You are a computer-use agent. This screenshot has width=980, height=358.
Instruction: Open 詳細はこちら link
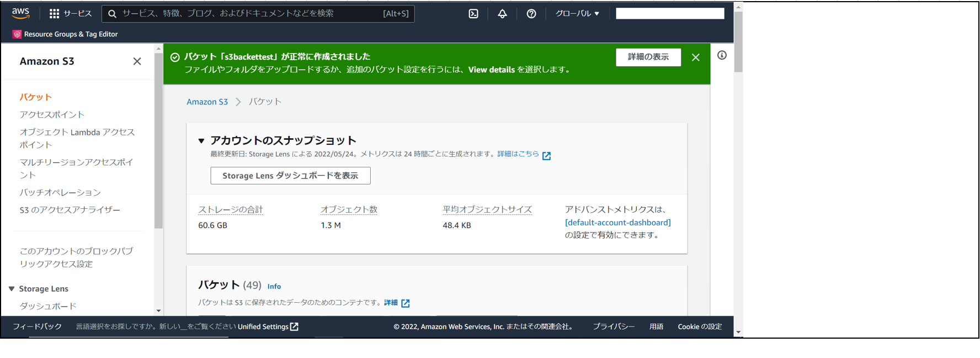(x=518, y=154)
